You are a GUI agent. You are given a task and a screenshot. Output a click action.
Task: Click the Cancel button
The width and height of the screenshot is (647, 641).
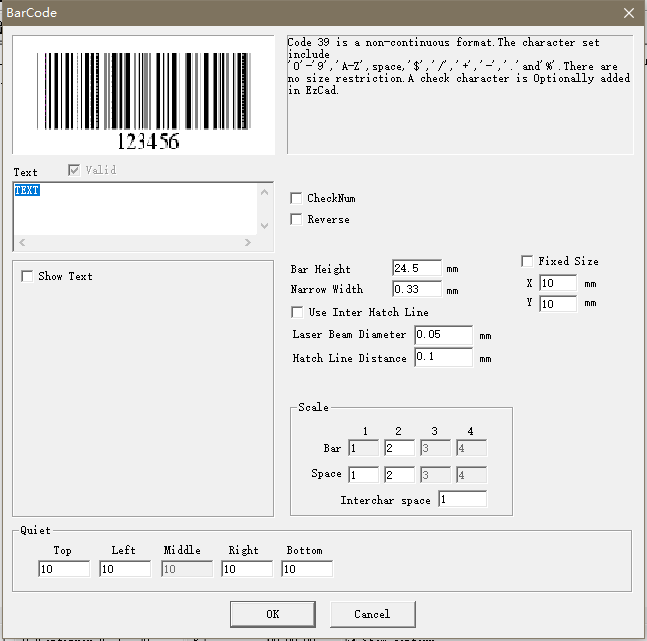tap(372, 614)
